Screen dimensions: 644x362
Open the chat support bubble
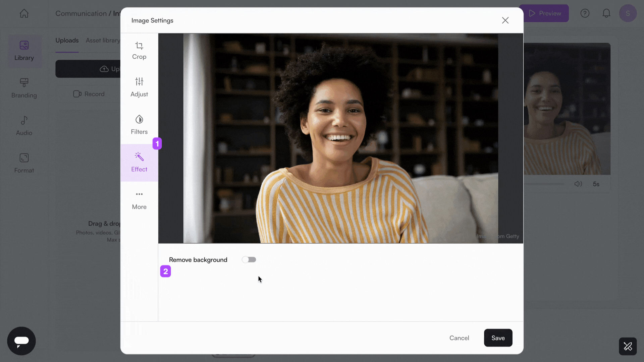21,341
